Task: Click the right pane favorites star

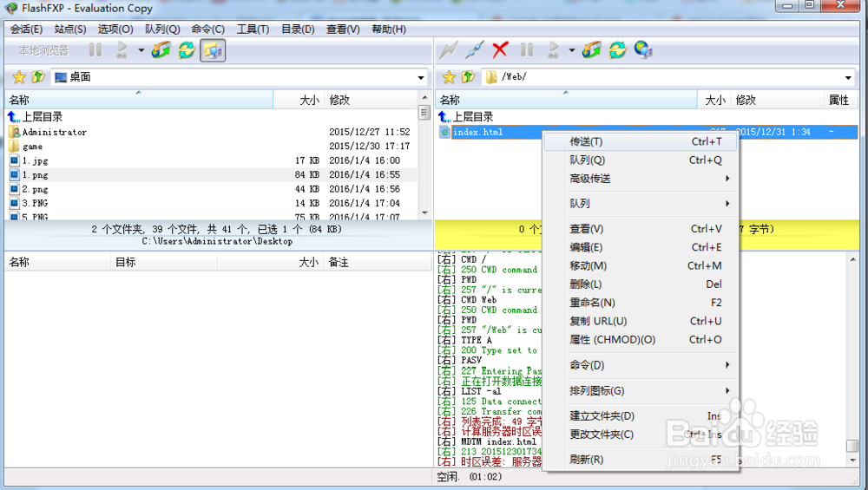Action: [449, 77]
